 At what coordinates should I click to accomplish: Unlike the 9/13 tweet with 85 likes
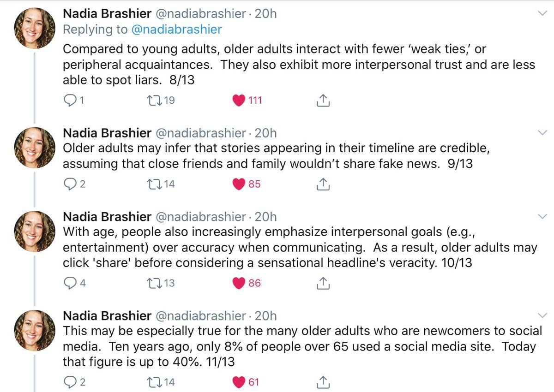tap(239, 184)
